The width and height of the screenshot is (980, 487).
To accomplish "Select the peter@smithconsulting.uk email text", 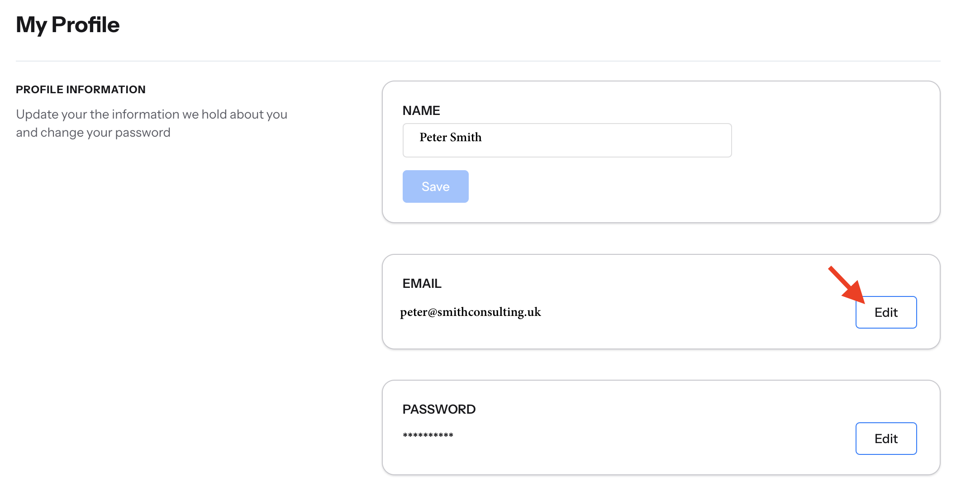I will pyautogui.click(x=470, y=312).
